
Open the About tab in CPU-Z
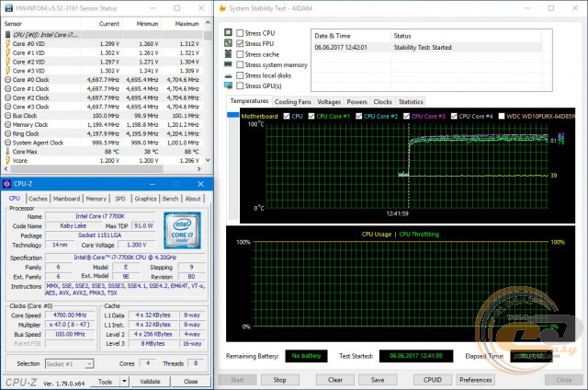[x=193, y=199]
